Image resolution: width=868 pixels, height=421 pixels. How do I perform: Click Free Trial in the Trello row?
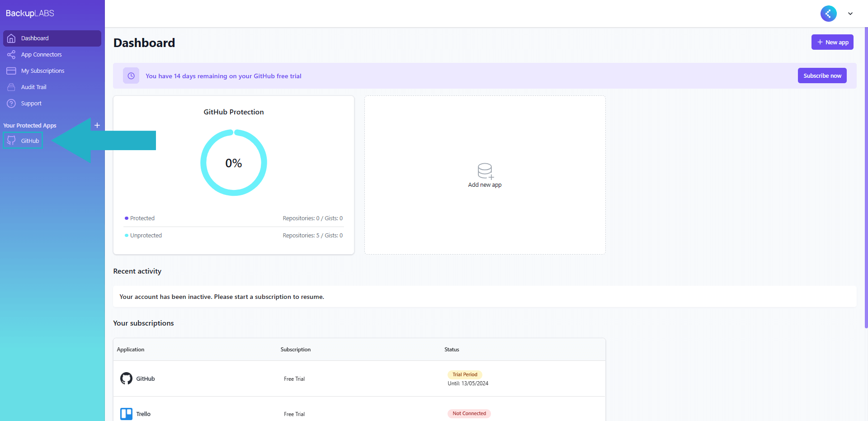(294, 414)
